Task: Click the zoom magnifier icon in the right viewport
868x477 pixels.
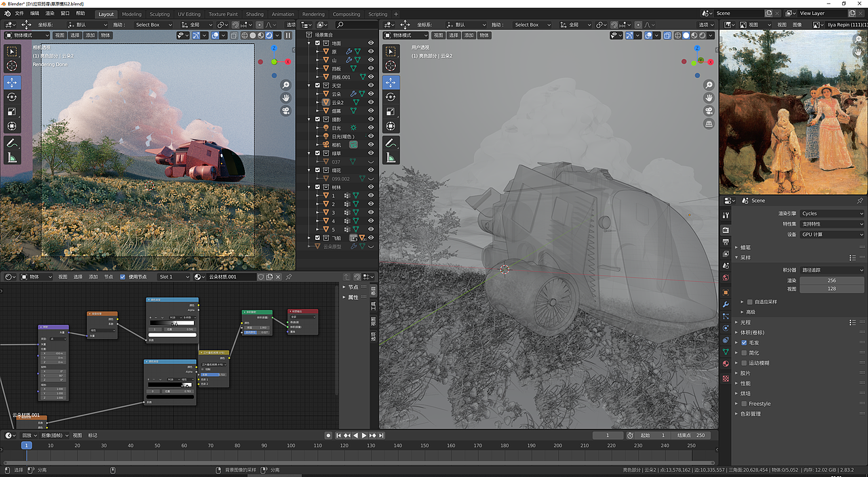Action: click(x=709, y=85)
